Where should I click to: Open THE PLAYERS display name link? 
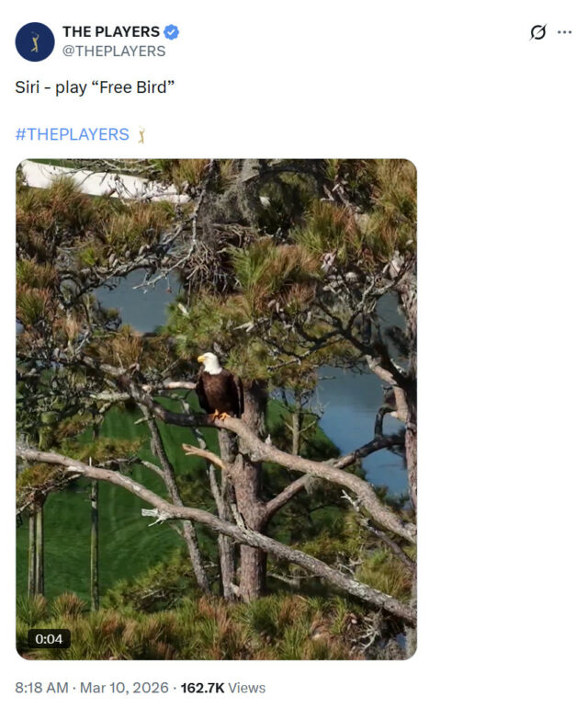[111, 31]
